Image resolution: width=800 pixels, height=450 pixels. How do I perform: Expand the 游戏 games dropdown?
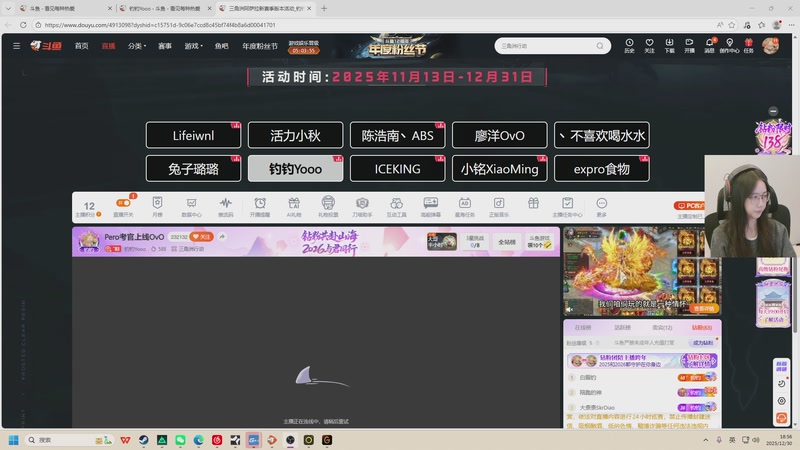pyautogui.click(x=193, y=46)
